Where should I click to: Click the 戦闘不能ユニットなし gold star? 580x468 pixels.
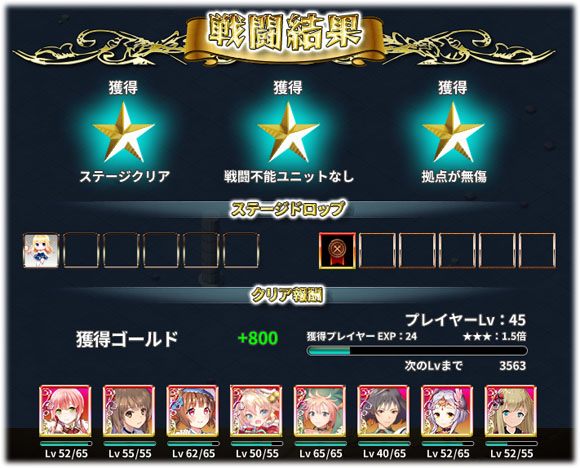[288, 132]
